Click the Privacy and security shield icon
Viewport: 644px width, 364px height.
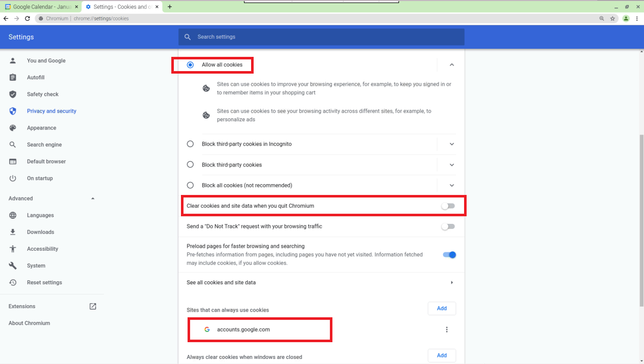click(x=13, y=111)
